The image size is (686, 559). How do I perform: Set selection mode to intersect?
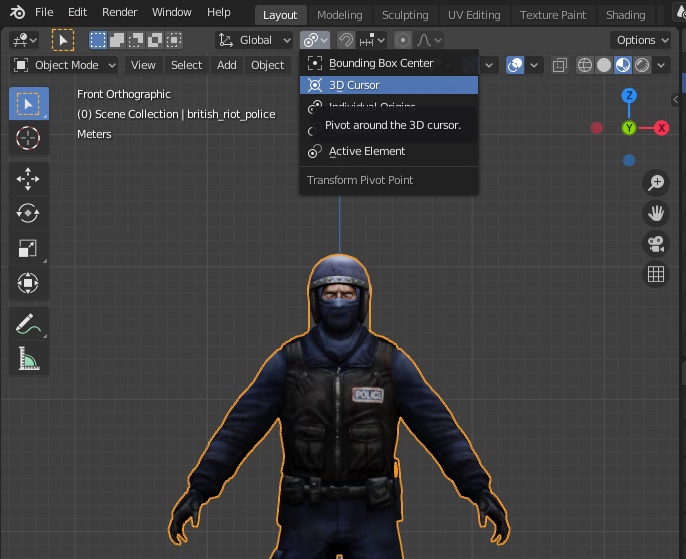[174, 40]
